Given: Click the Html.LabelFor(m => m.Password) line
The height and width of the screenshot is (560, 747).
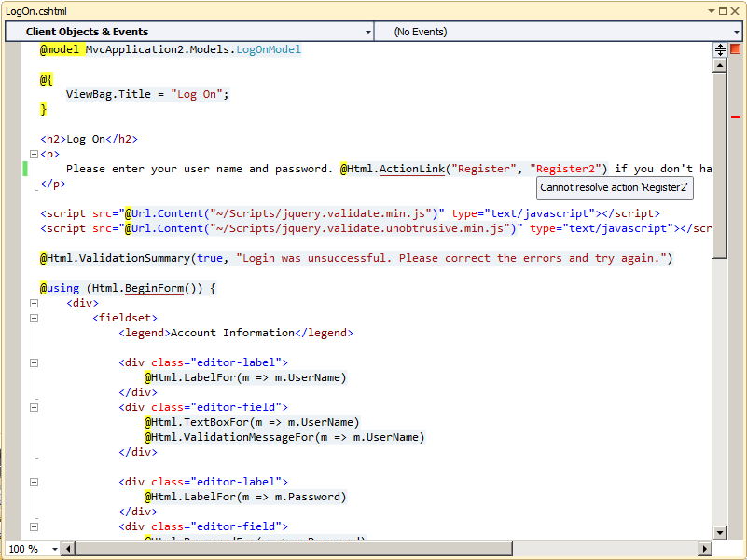Looking at the screenshot, I should (245, 497).
